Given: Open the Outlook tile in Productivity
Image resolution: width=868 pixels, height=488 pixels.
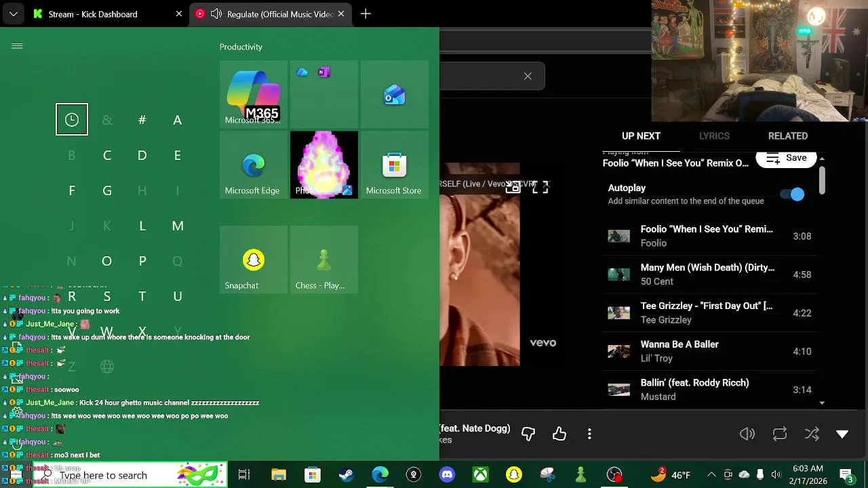Looking at the screenshot, I should (x=394, y=94).
